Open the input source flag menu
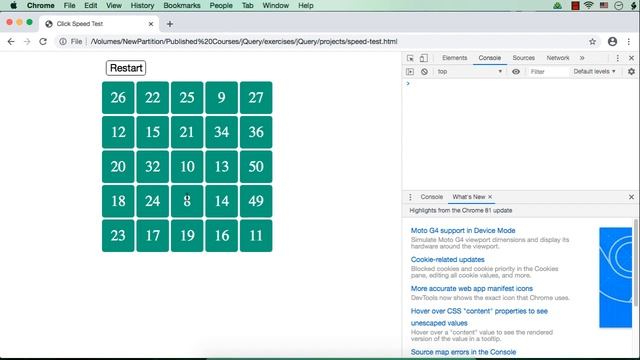Viewport: 640px width, 360px height. coord(604,5)
